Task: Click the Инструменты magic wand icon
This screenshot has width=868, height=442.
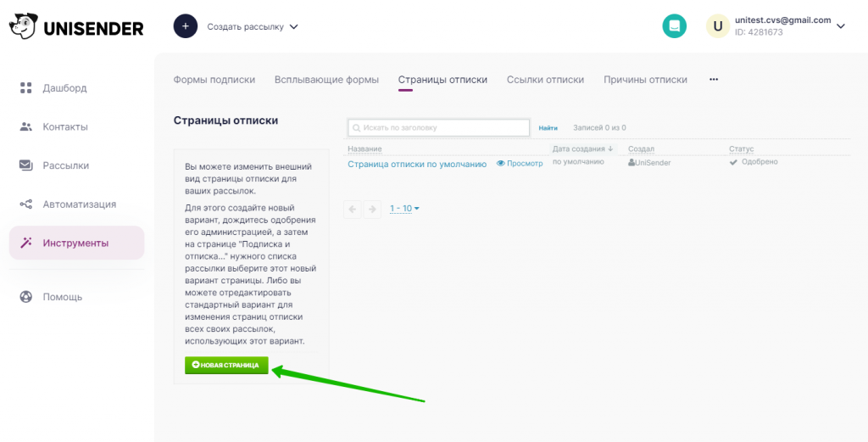Action: coord(26,243)
